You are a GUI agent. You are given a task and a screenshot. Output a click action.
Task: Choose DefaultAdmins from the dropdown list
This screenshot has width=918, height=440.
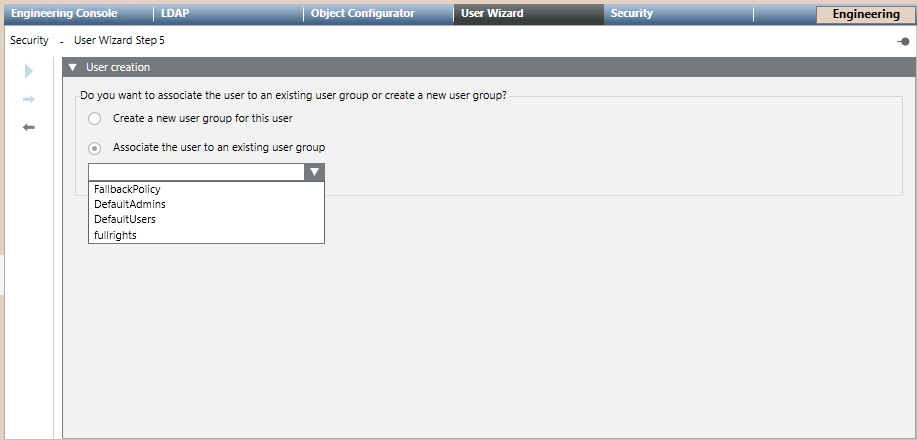pos(129,204)
